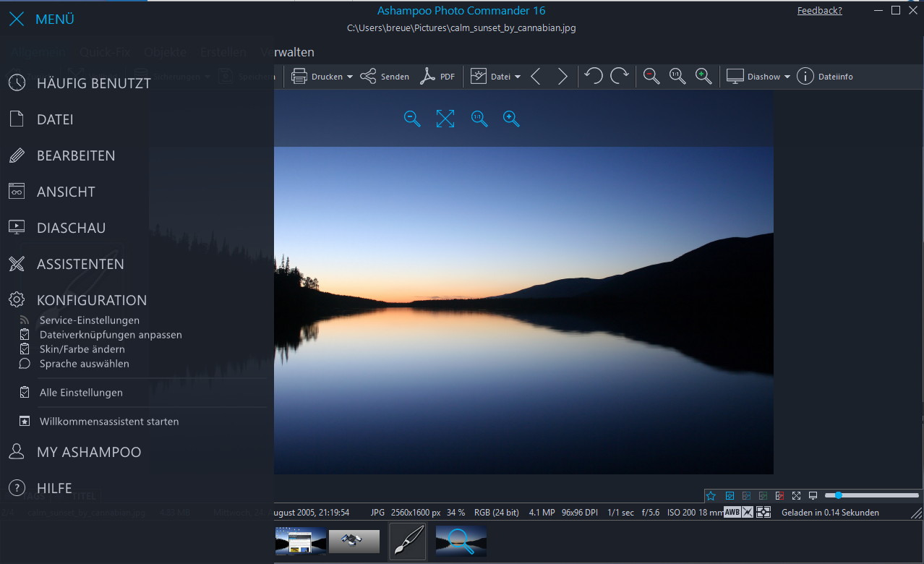
Task: Click the file path in title bar
Action: tap(461, 28)
